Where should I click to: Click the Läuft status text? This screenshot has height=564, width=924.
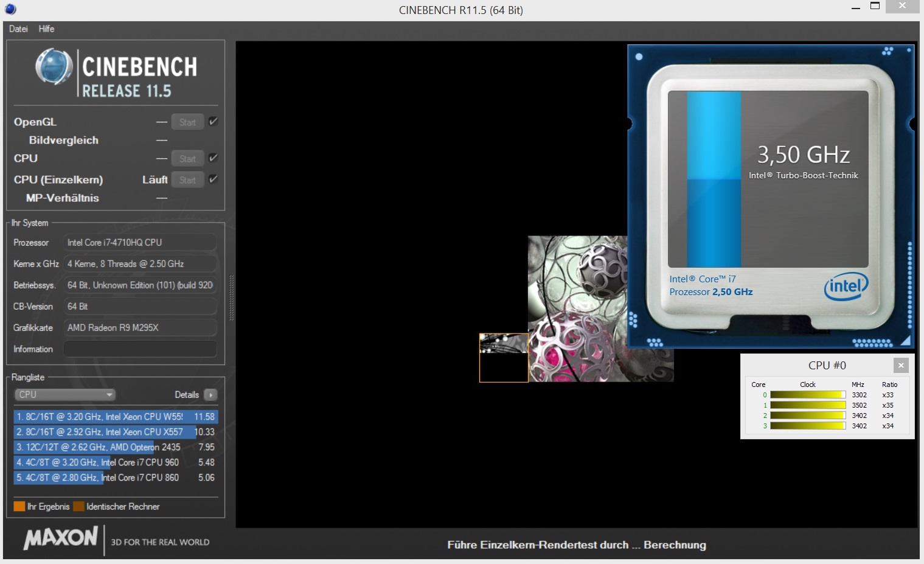(155, 179)
